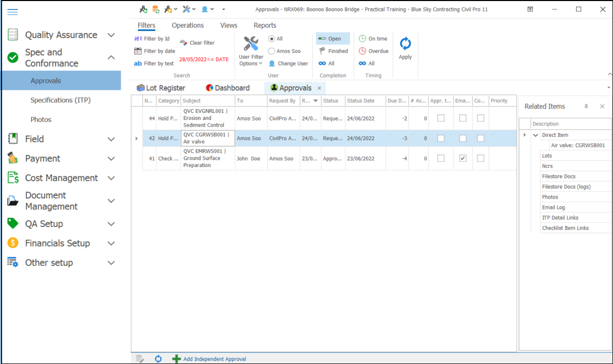The height and width of the screenshot is (364, 613).
Task: Click the Clear filter icon
Action: tap(184, 43)
